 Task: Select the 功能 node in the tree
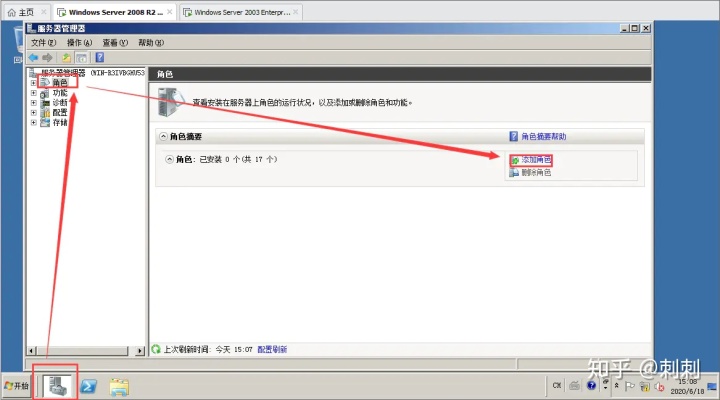[60, 93]
